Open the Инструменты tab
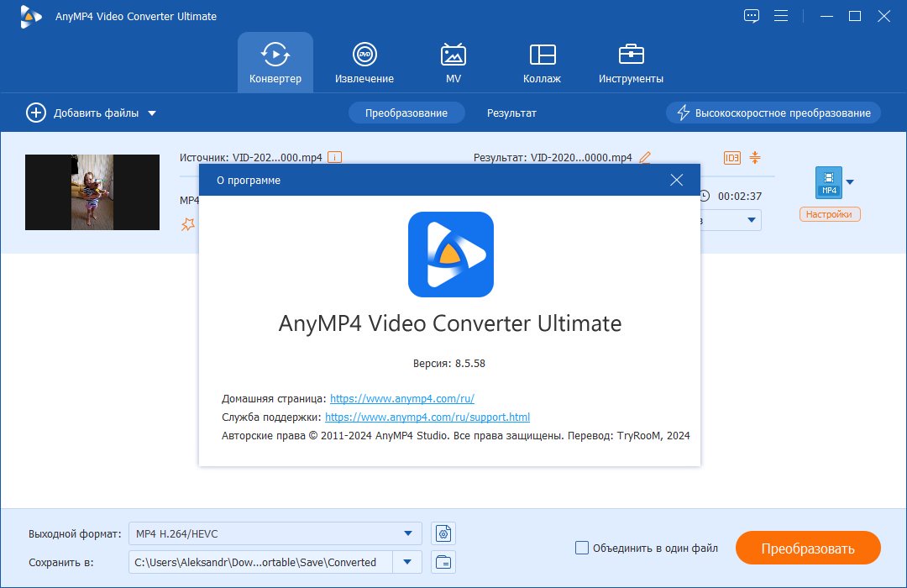The width and height of the screenshot is (907, 588). 631,62
